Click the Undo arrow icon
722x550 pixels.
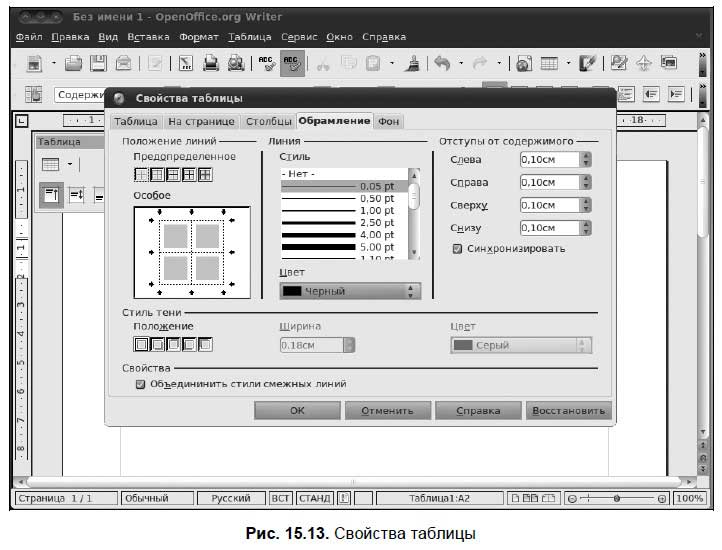[x=442, y=64]
